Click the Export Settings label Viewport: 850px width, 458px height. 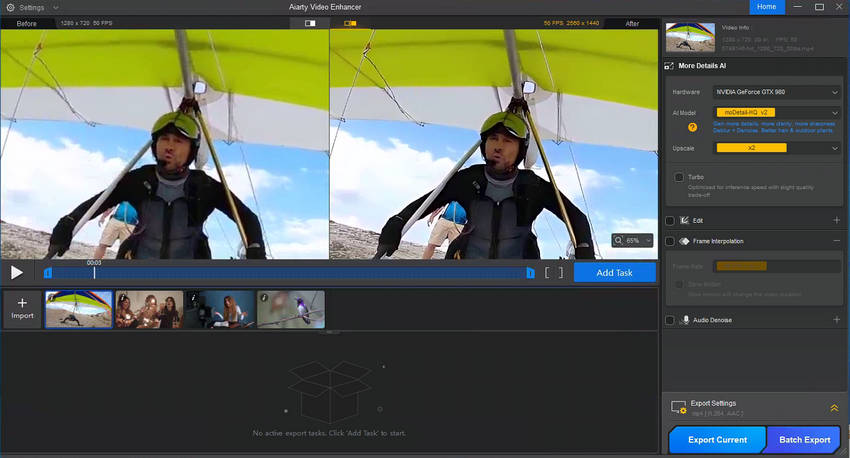(713, 403)
